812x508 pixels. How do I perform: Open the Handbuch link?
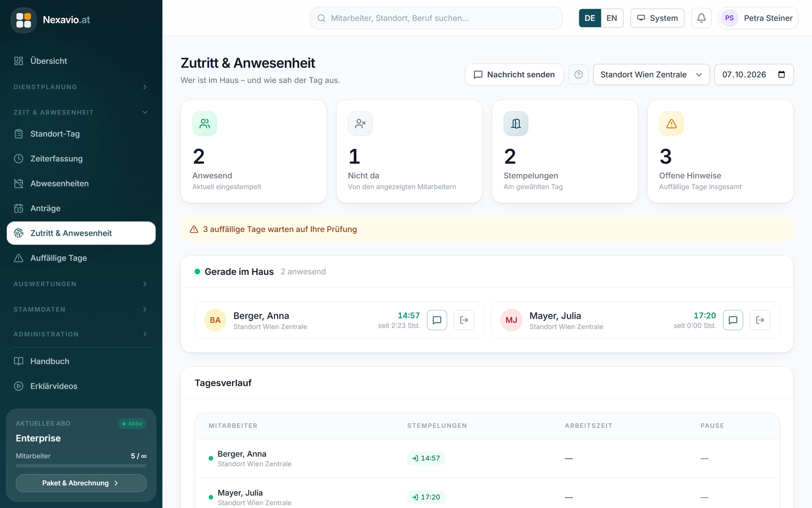coord(81,361)
